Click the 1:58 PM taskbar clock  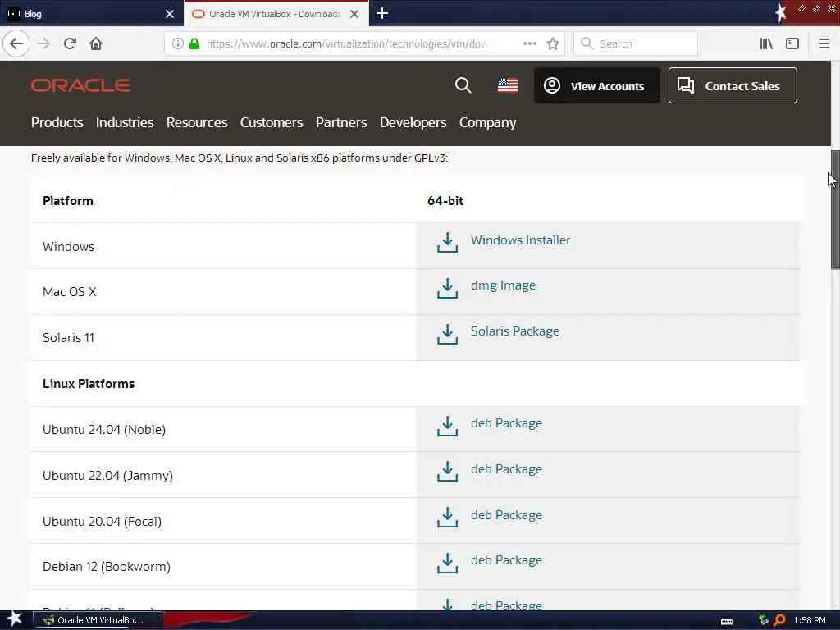(x=810, y=620)
